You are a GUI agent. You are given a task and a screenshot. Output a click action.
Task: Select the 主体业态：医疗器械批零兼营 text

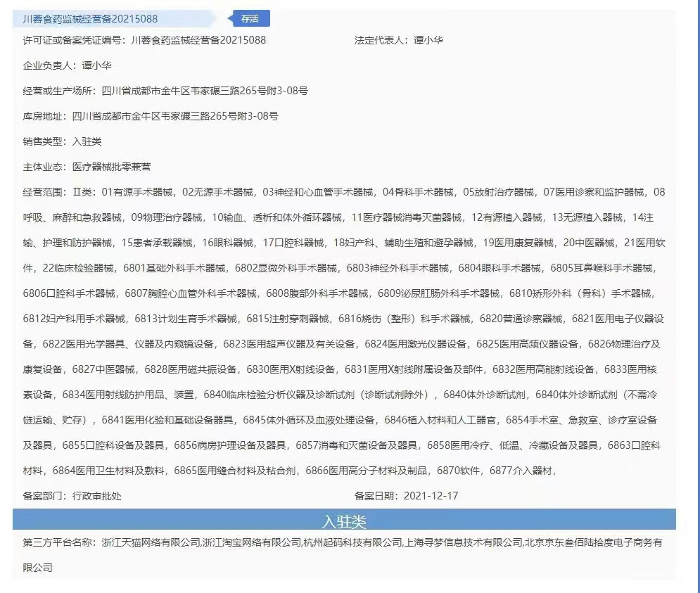pos(87,167)
